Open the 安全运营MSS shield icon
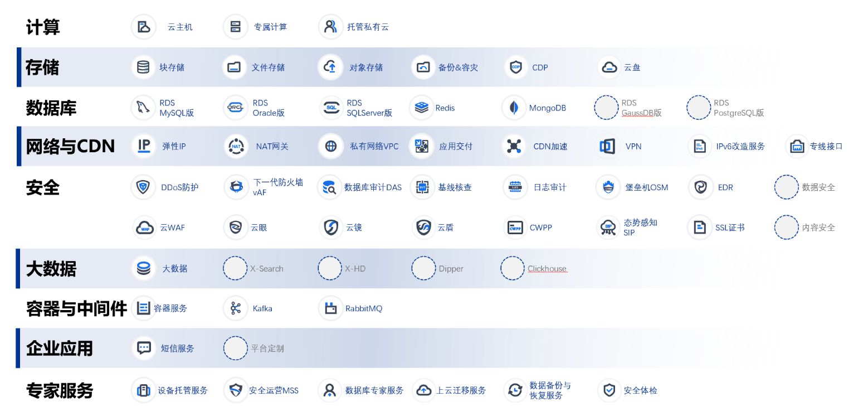Image resolution: width=868 pixels, height=411 pixels. click(x=236, y=390)
